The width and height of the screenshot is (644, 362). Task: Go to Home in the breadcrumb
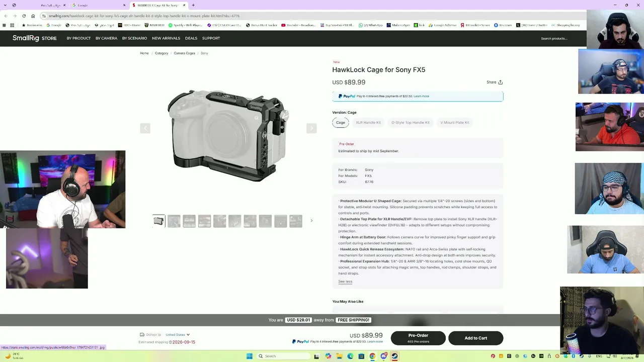144,53
